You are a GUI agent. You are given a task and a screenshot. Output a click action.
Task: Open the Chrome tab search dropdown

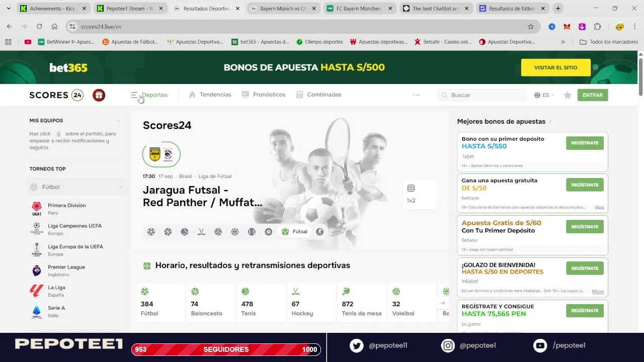8,9
